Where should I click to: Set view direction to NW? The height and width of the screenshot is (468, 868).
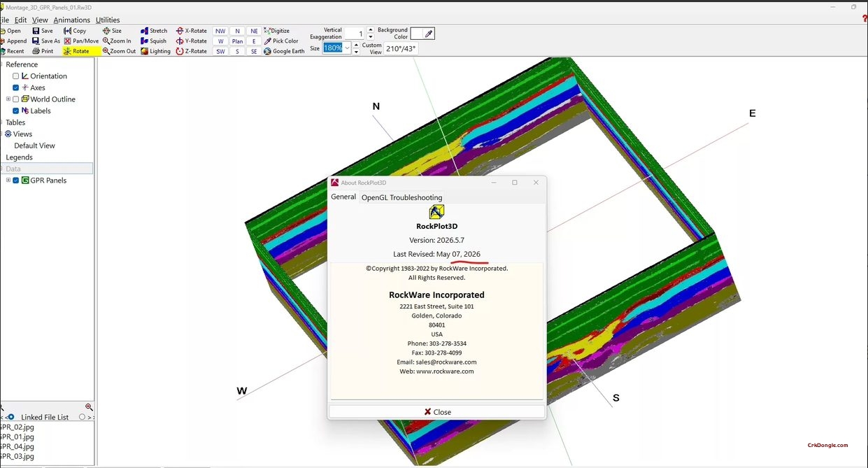pos(221,31)
